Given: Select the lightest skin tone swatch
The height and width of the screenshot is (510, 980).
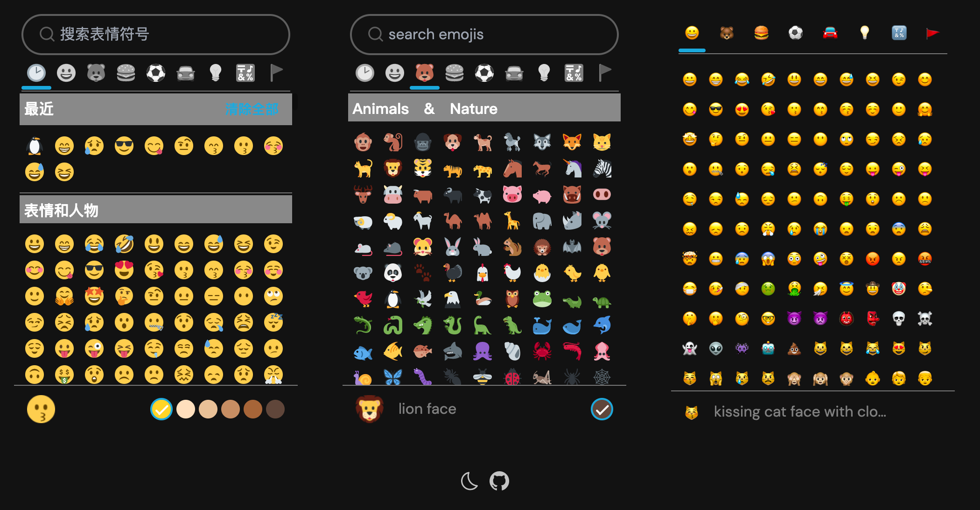Looking at the screenshot, I should point(186,409).
